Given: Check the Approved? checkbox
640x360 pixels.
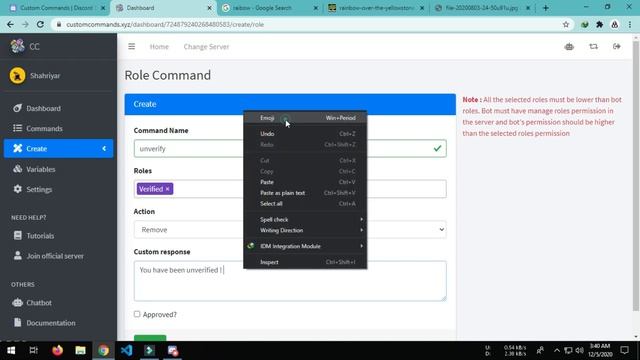Looking at the screenshot, I should [x=137, y=314].
